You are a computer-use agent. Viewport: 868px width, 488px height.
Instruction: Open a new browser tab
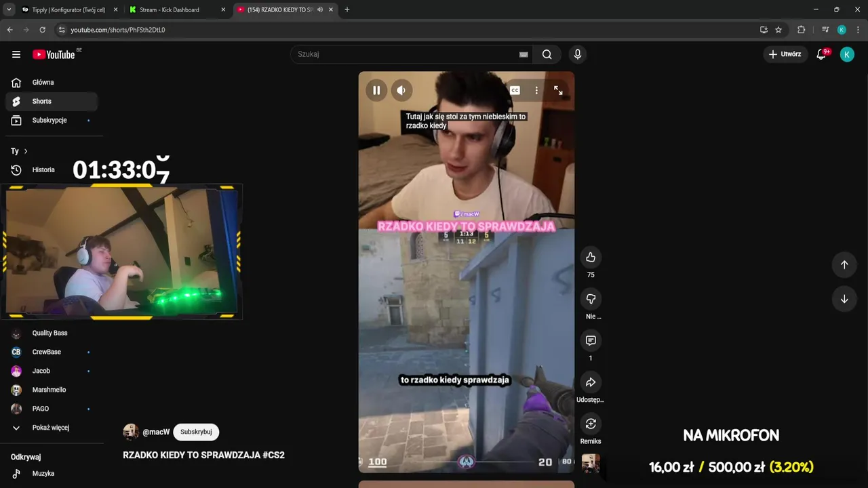347,9
